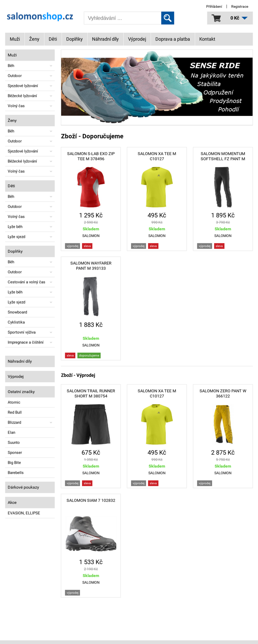This screenshot has width=258, height=644.
Task: Click the Vyhledávání search field
Action: click(x=122, y=18)
